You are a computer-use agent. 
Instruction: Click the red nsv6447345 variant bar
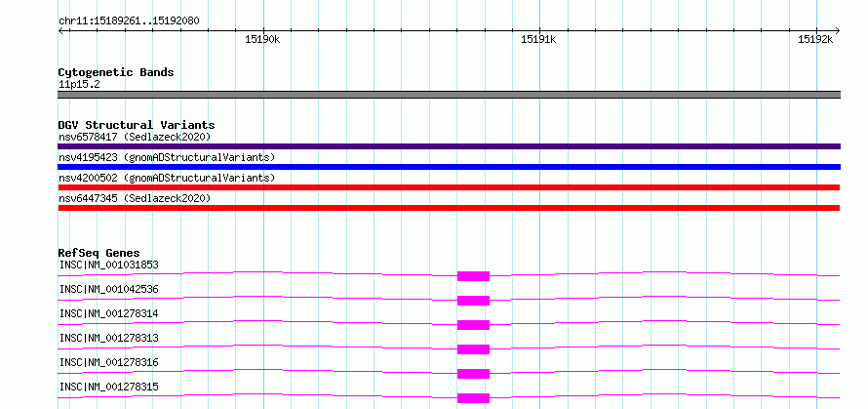449,208
